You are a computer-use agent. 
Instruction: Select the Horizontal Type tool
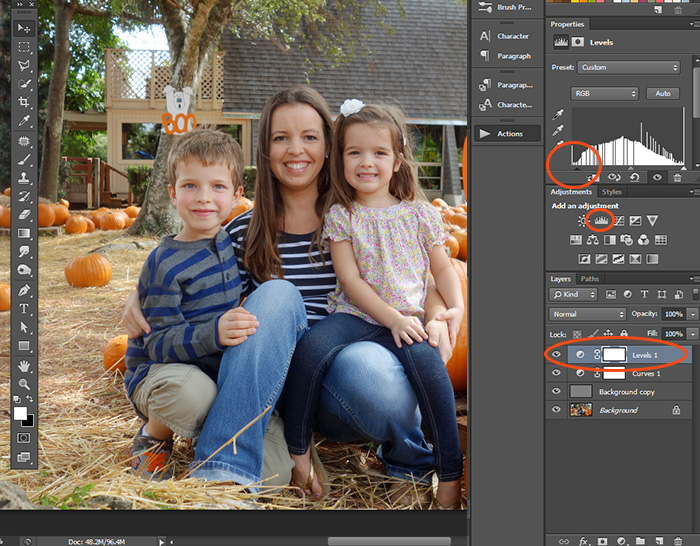[24, 308]
